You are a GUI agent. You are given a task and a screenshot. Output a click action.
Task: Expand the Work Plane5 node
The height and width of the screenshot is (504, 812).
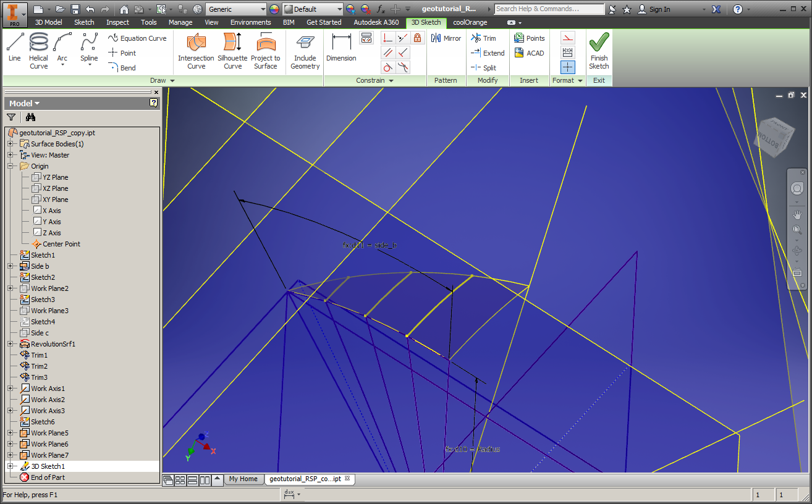(x=11, y=433)
